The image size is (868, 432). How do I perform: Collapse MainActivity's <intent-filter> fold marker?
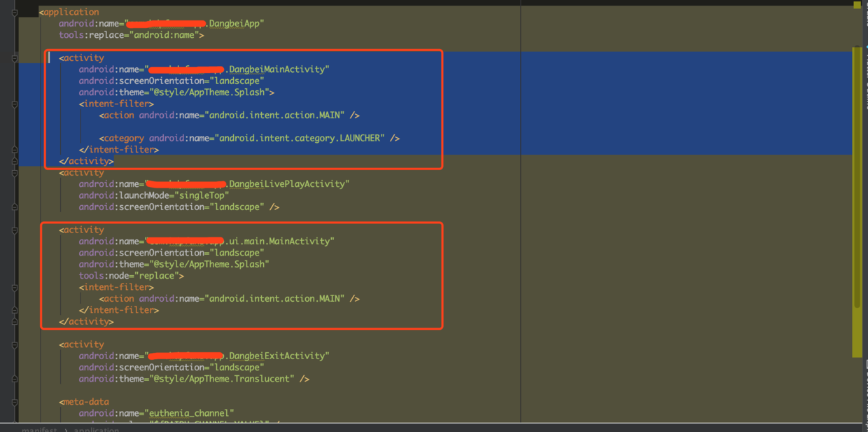(x=14, y=287)
